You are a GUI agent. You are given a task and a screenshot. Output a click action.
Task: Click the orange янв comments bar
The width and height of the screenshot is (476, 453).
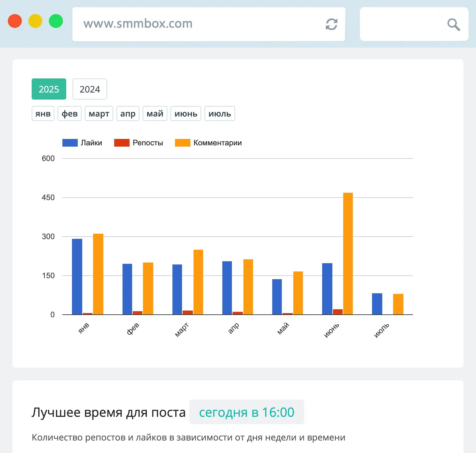pos(98,274)
